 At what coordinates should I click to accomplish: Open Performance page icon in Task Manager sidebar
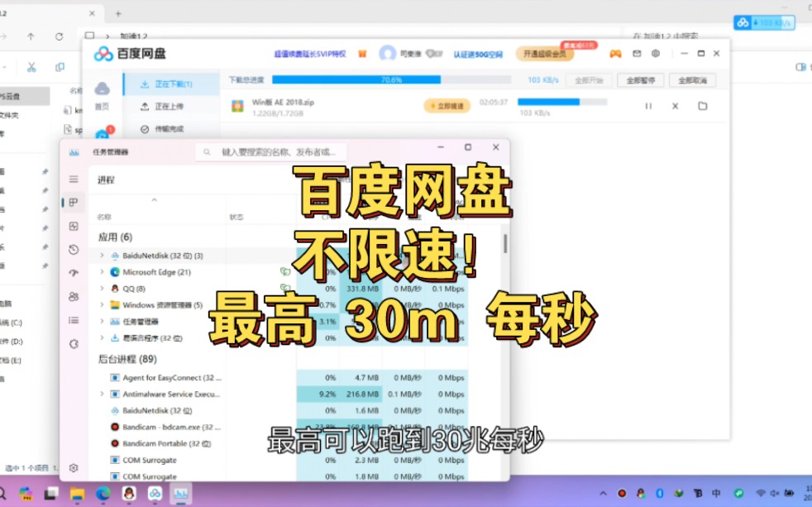point(74,227)
